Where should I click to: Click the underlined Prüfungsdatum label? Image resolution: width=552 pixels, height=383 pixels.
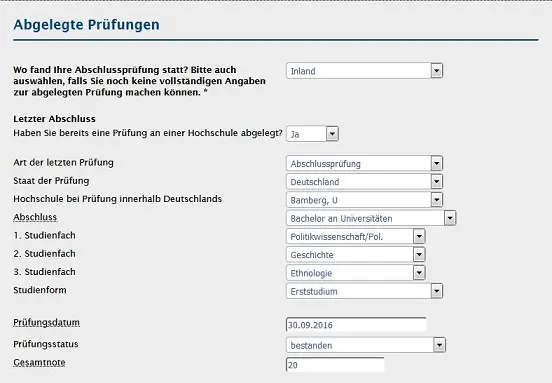(x=46, y=322)
